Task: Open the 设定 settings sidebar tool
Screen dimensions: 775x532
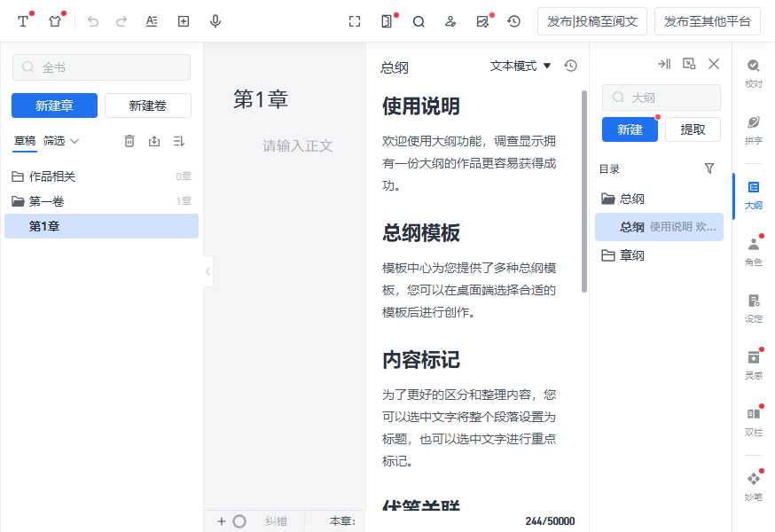Action: [x=753, y=309]
